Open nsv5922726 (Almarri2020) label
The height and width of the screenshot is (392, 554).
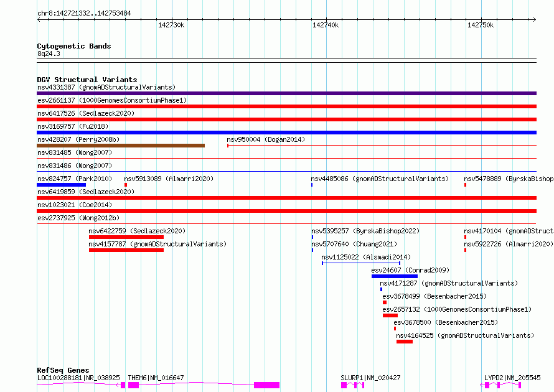point(509,244)
